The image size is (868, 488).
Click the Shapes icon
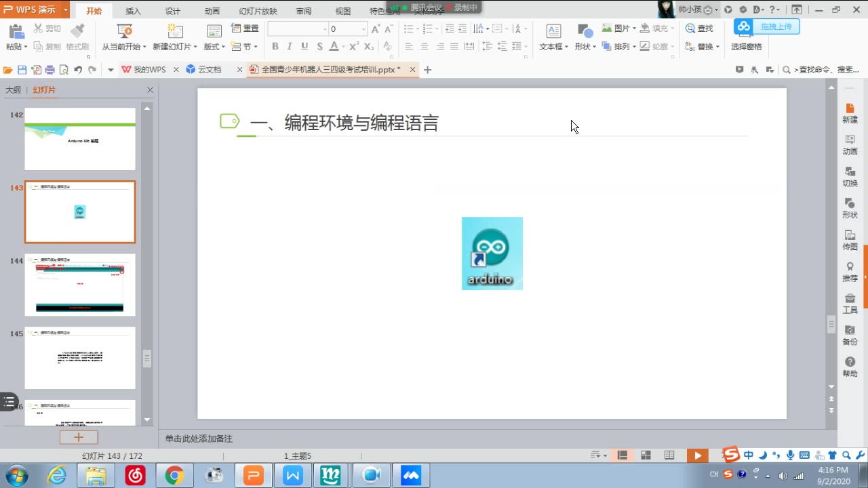coord(585,30)
